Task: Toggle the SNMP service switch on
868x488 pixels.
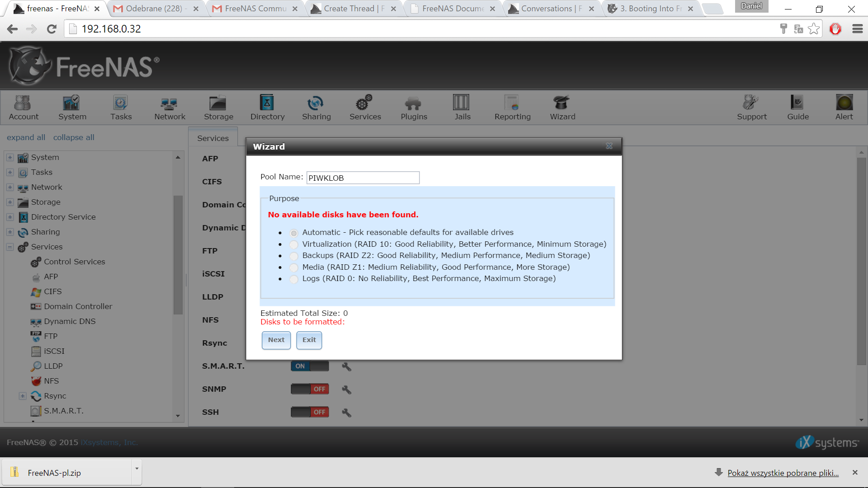Action: (310, 389)
